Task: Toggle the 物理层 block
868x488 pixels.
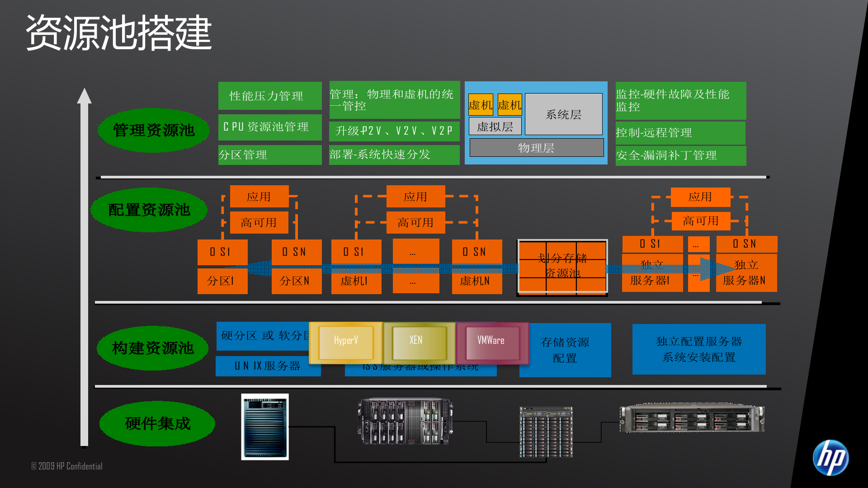Action: tap(536, 148)
